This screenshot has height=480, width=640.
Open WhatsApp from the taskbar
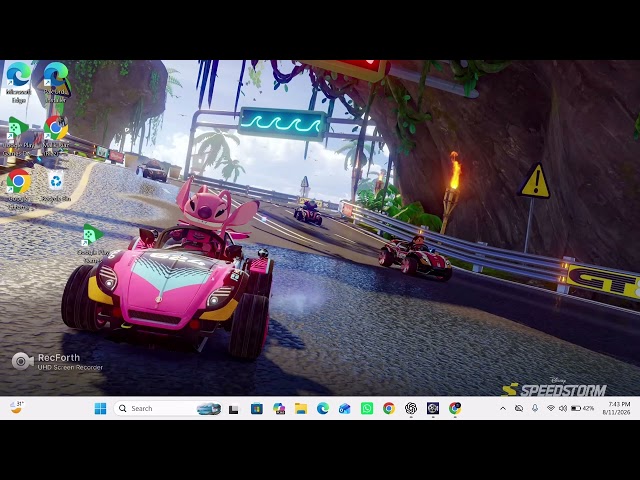point(367,408)
